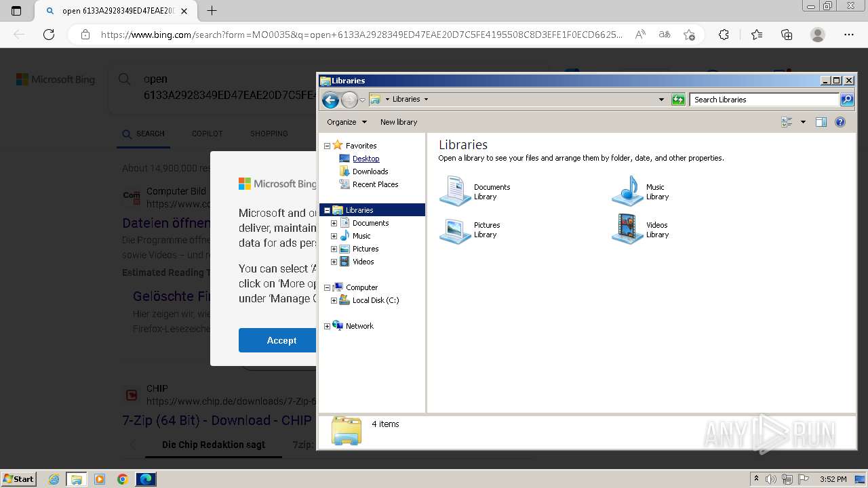Click the Edge profile avatar
This screenshot has height=488, width=868.
pos(818,35)
